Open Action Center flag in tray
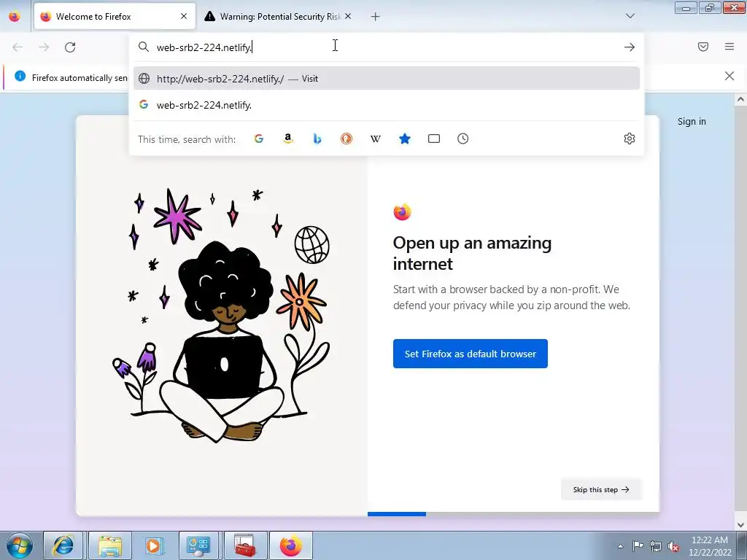 638,546
